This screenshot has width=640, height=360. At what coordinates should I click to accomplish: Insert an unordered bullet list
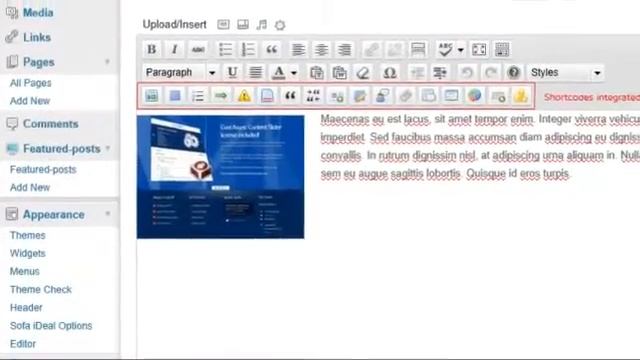click(225, 49)
